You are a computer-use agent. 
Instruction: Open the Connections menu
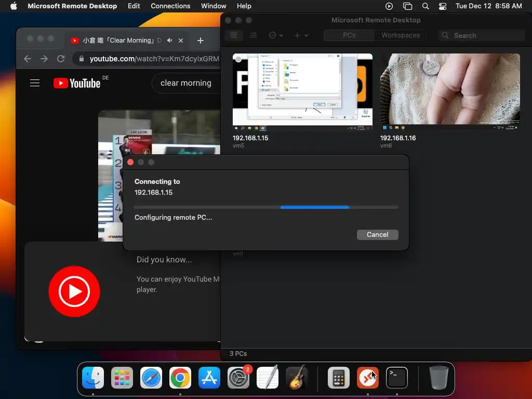point(170,6)
